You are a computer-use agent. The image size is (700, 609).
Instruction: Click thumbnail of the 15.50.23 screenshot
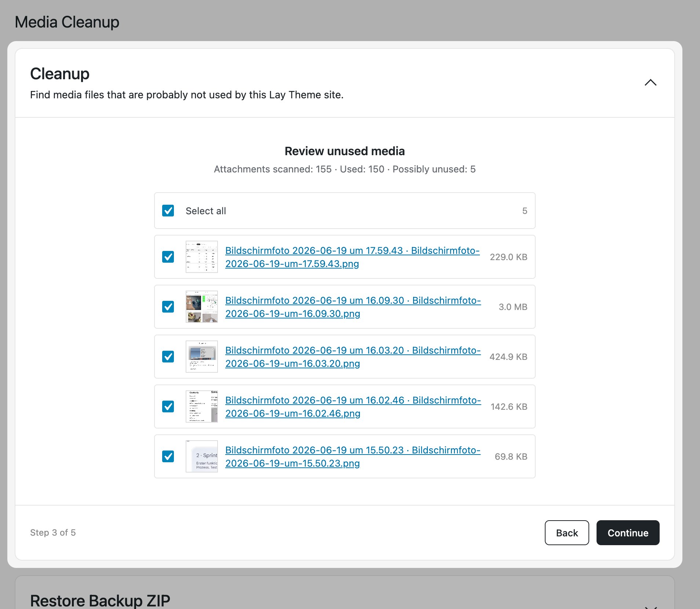(x=202, y=456)
